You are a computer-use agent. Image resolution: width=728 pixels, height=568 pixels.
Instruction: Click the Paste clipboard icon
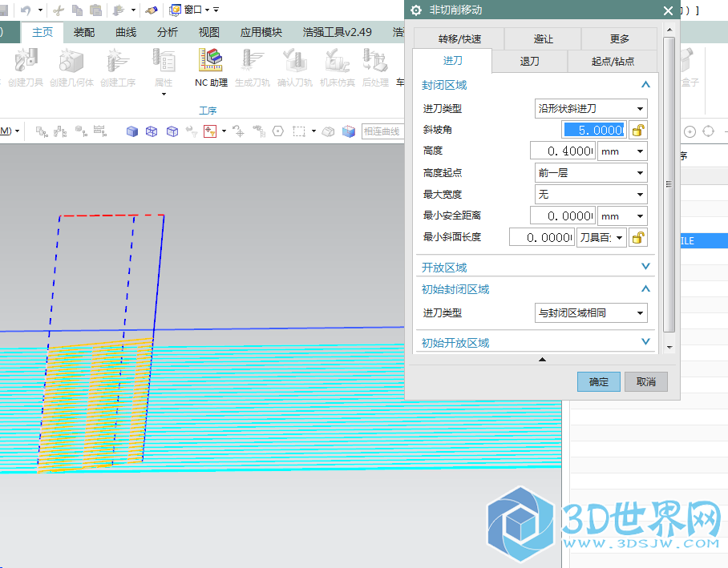95,10
